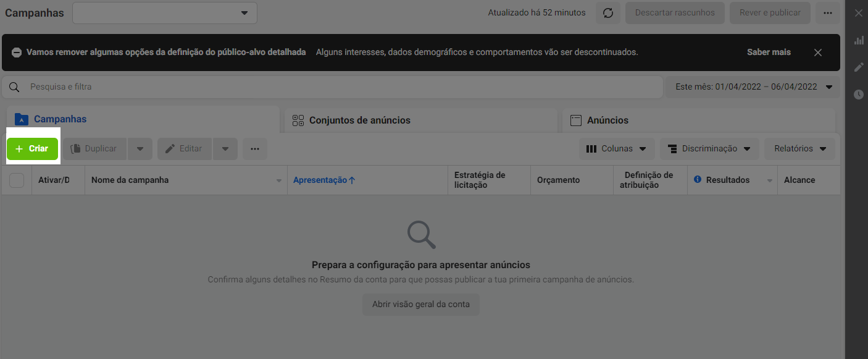This screenshot has height=359, width=868.
Task: Dismiss the público-alvo notification banner
Action: point(818,53)
